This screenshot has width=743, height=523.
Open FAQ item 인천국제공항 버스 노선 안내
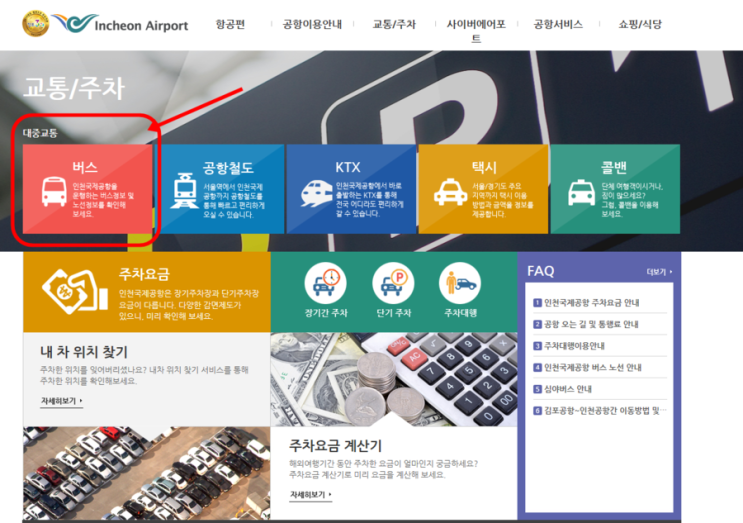[x=588, y=368]
